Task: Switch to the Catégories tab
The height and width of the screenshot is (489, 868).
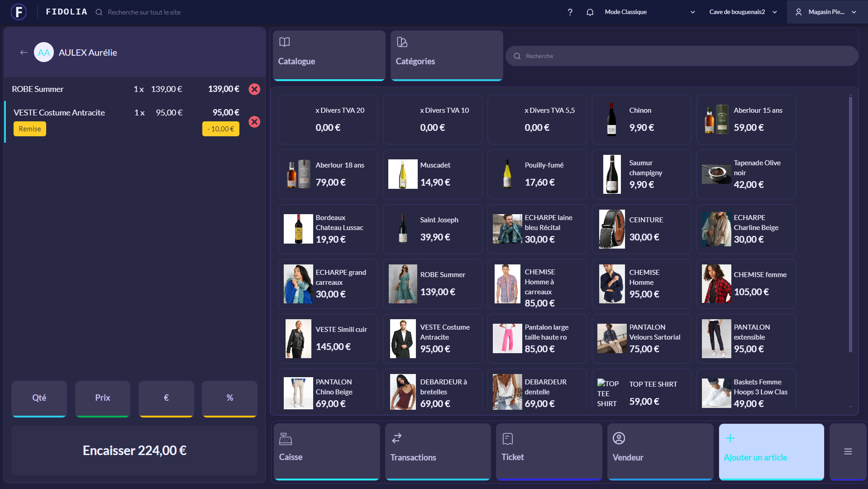Action: coord(446,55)
